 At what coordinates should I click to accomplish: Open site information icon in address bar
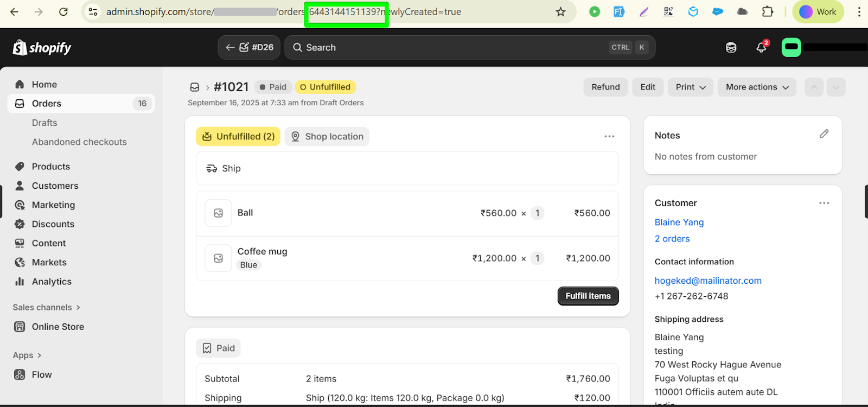coord(93,11)
